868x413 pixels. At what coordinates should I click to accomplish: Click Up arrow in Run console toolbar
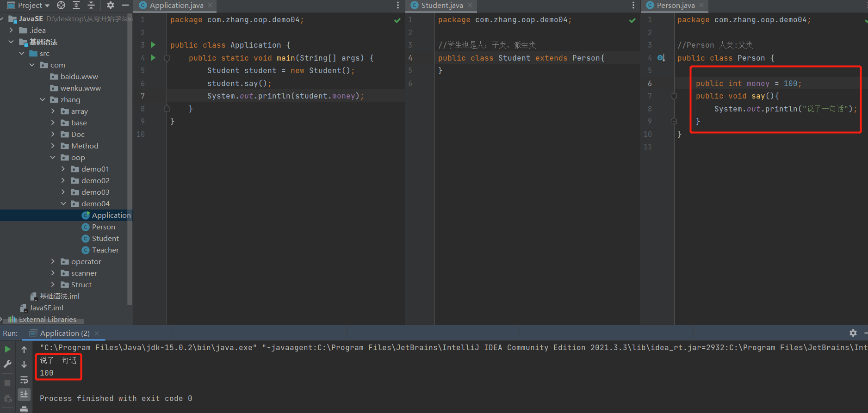coord(24,350)
